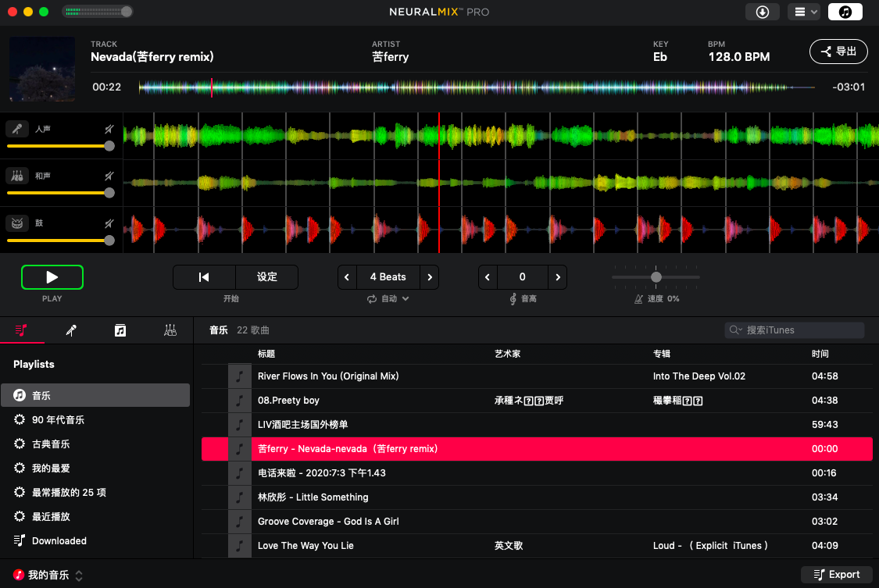Lower the pitch (音高) value

pos(487,277)
